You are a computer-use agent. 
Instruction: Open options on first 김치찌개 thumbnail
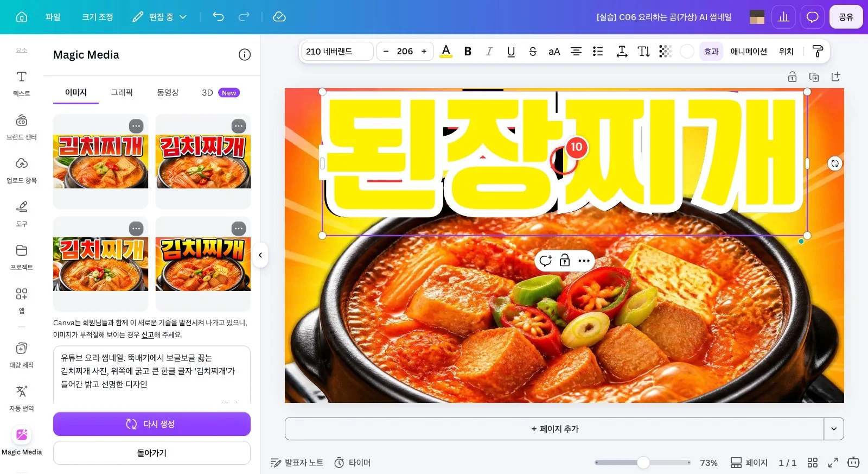coord(136,126)
